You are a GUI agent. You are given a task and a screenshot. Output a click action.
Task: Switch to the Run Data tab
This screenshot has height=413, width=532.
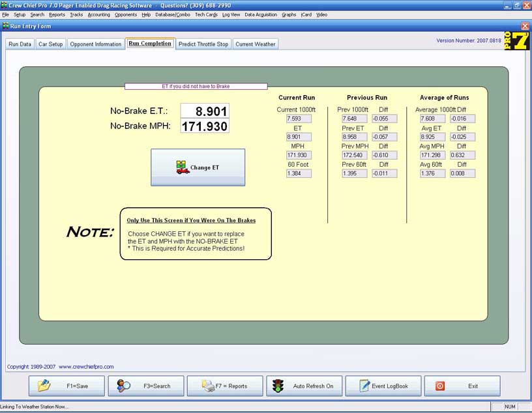(20, 44)
